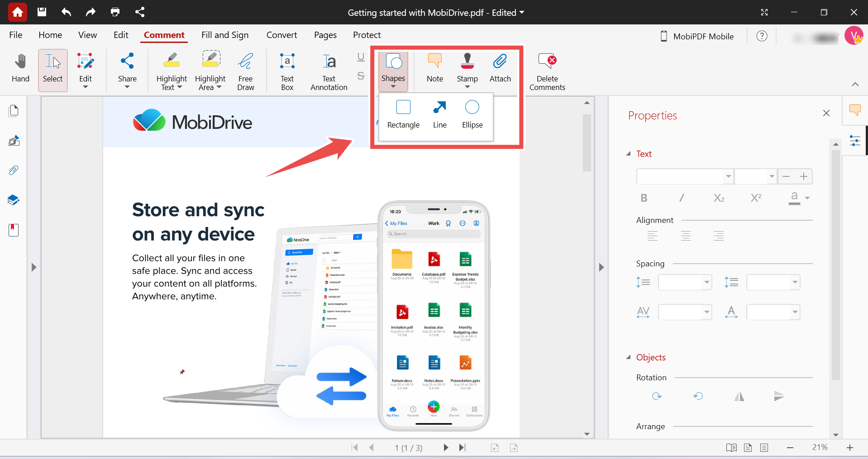Image resolution: width=868 pixels, height=459 pixels.
Task: Collapse the Text properties section
Action: click(x=629, y=154)
